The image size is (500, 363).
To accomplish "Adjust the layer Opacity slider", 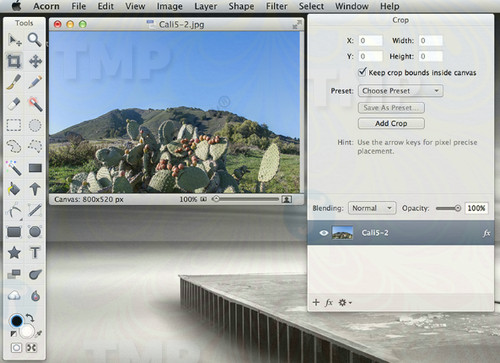I will [x=448, y=208].
